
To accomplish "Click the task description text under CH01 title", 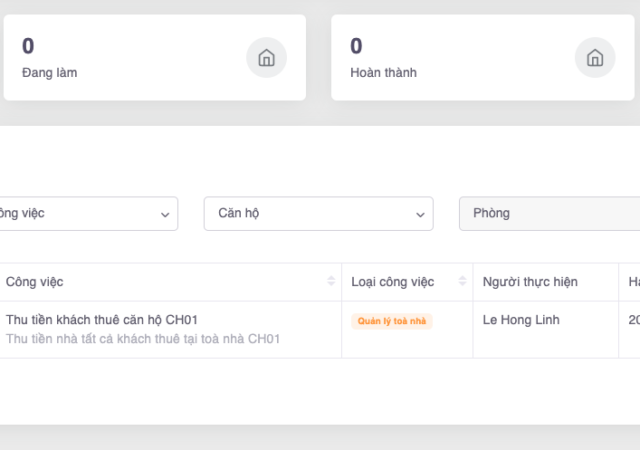I will pos(143,339).
